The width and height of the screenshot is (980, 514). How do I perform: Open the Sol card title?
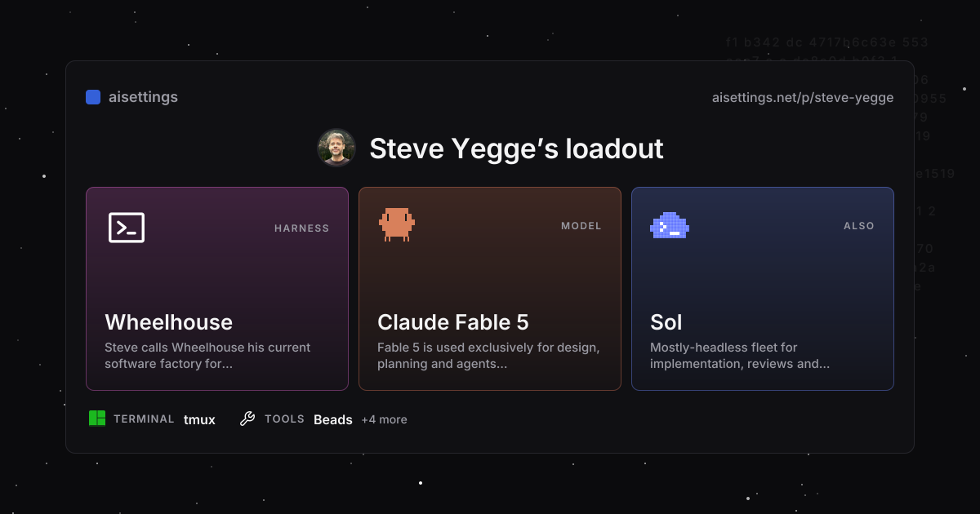pos(666,322)
